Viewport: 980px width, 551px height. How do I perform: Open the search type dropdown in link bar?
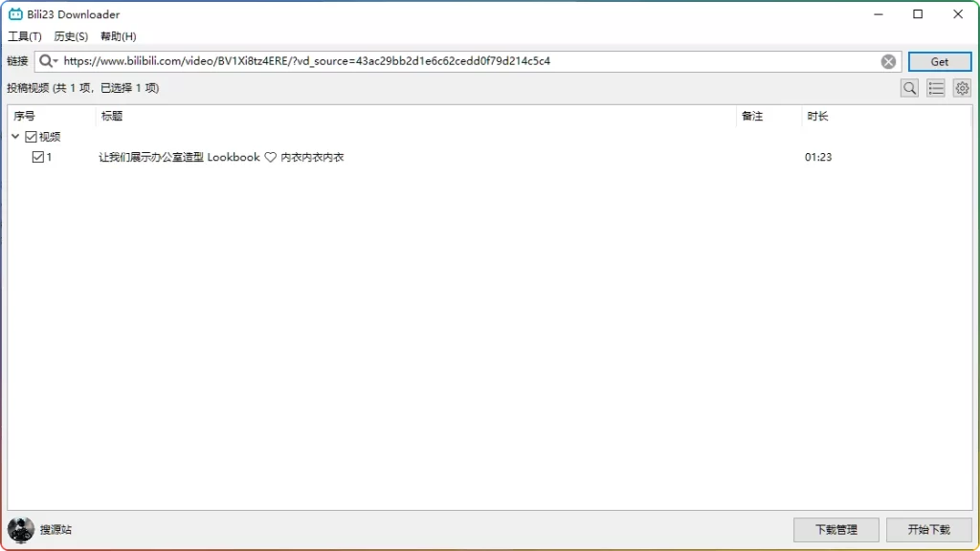click(x=55, y=60)
